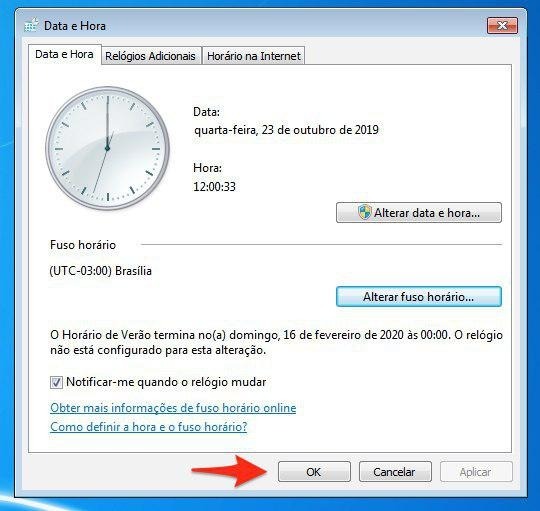
Task: Confirm with the OK button
Action: tap(314, 472)
